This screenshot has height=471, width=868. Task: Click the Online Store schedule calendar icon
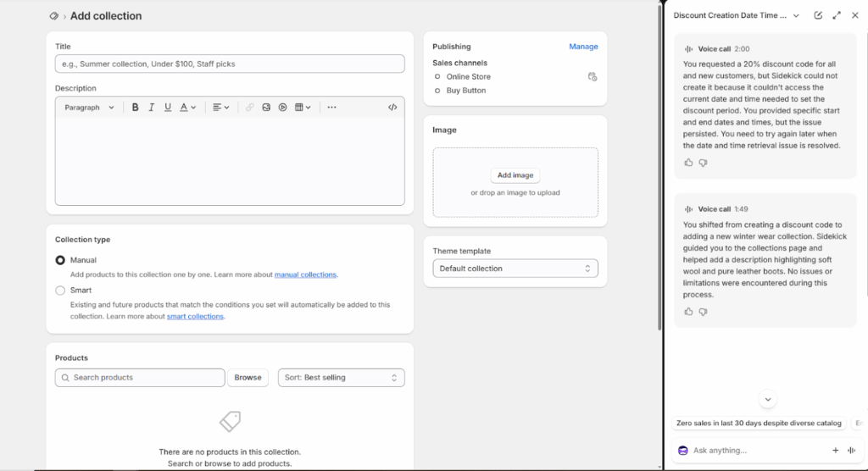593,77
